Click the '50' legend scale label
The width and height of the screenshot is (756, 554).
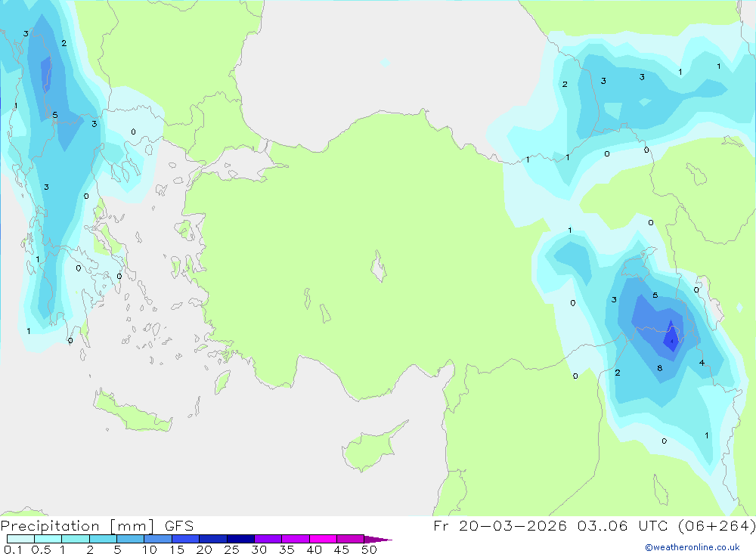369,549
